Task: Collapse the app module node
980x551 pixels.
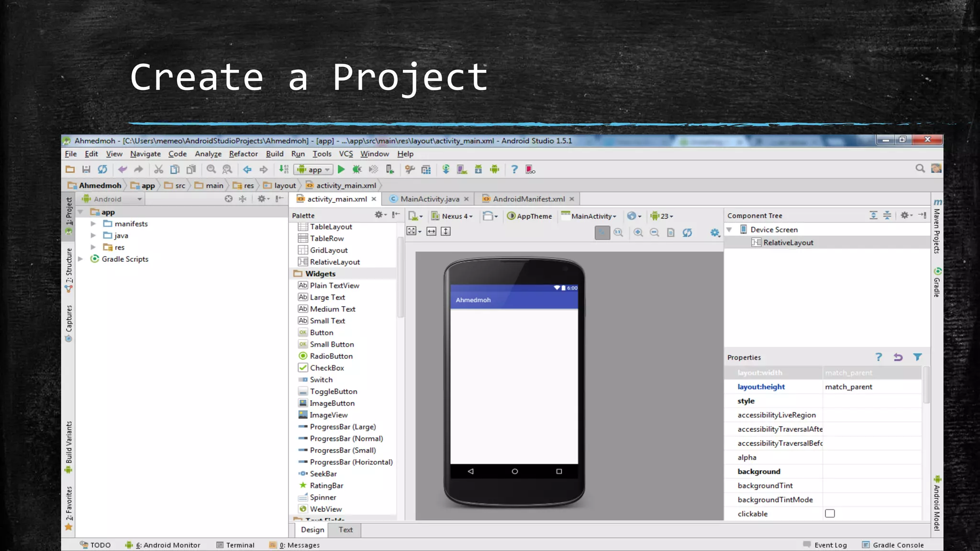Action: [81, 212]
